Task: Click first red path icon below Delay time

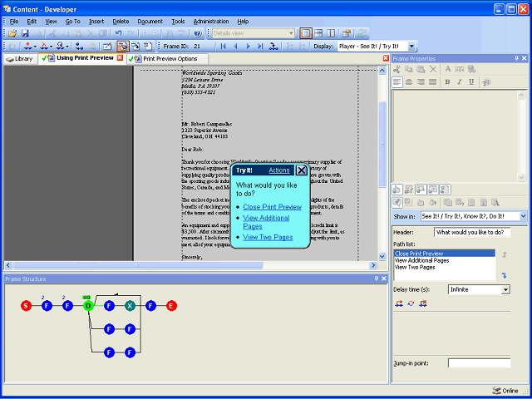Action: point(399,303)
